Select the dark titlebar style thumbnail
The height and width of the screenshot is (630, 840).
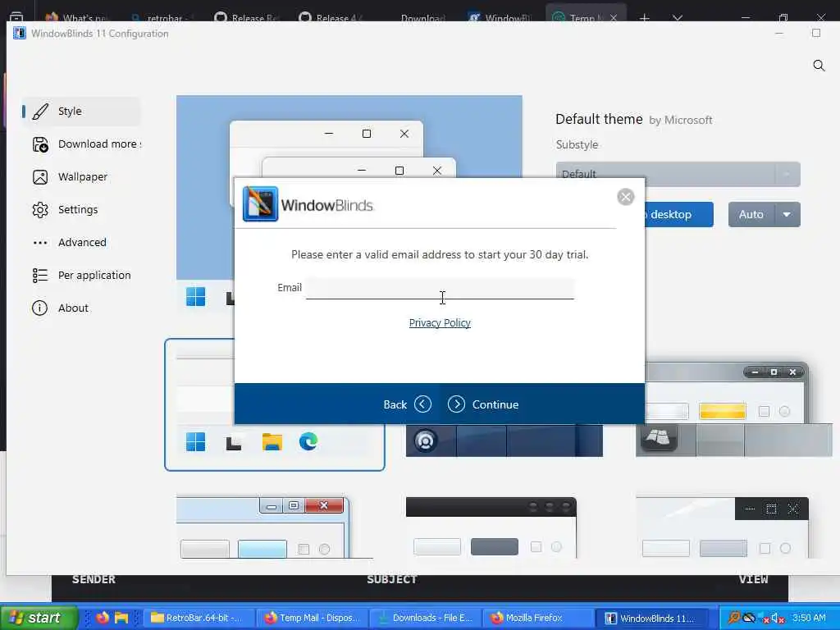click(x=491, y=527)
